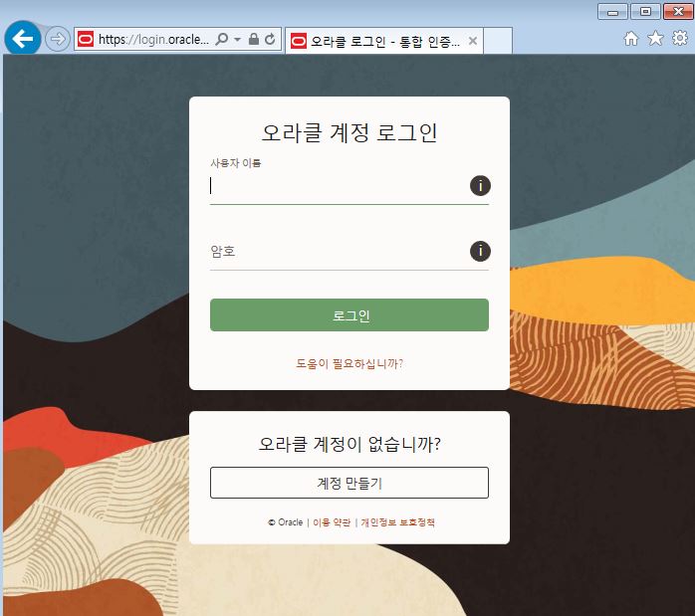Image resolution: width=695 pixels, height=616 pixels.
Task: Select the 오라클 로그인 browser tab
Action: [x=384, y=41]
